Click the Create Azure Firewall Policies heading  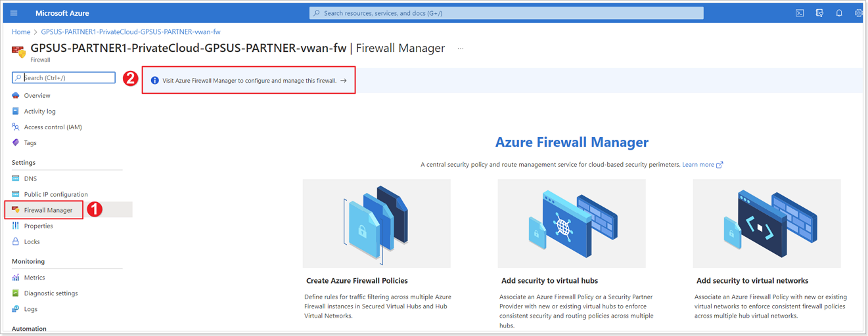357,281
